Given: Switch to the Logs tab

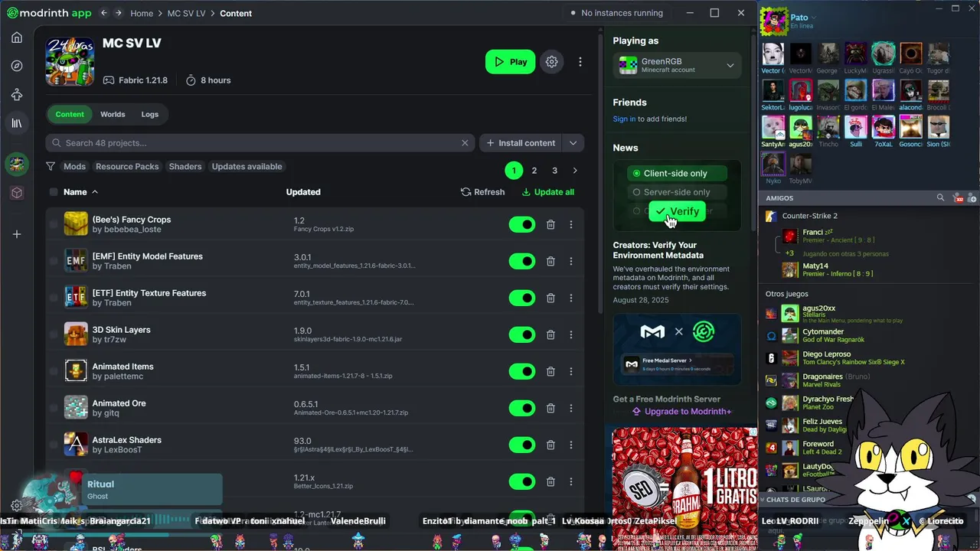Looking at the screenshot, I should tap(150, 114).
